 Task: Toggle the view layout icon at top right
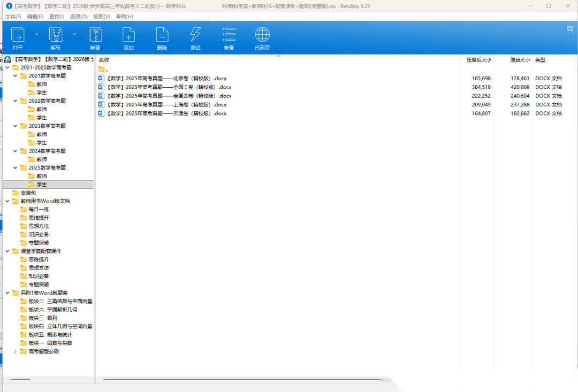(x=570, y=28)
